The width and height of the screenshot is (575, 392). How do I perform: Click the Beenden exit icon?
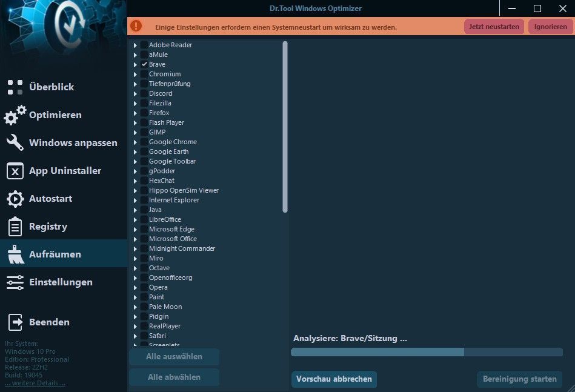(15, 322)
